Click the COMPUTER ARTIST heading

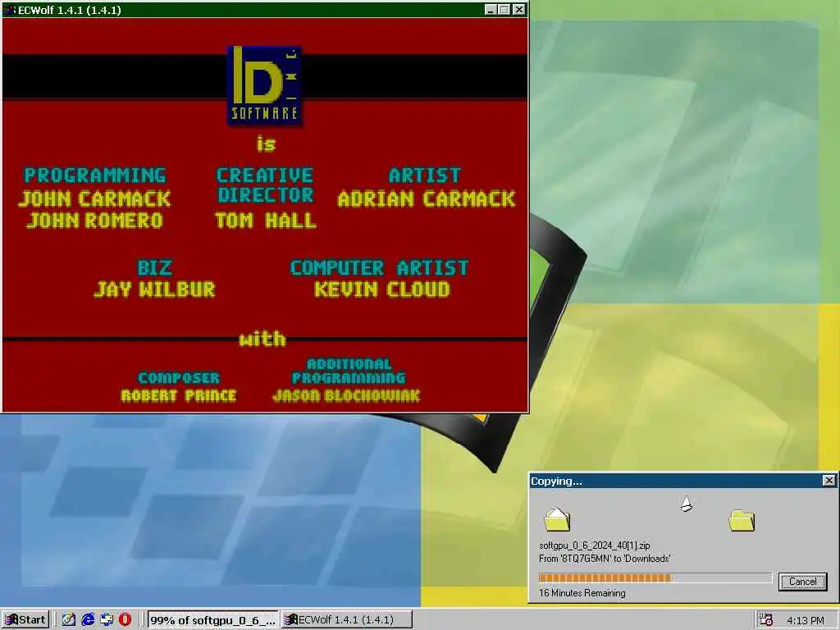pyautogui.click(x=379, y=267)
